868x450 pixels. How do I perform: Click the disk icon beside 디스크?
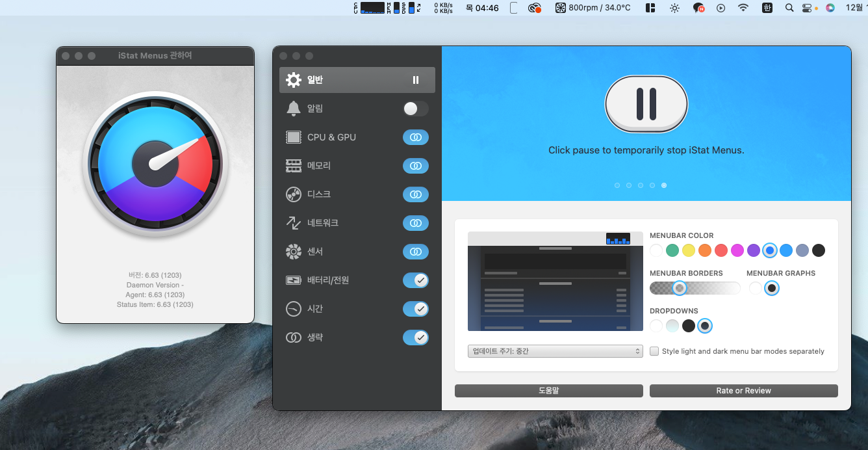click(294, 194)
